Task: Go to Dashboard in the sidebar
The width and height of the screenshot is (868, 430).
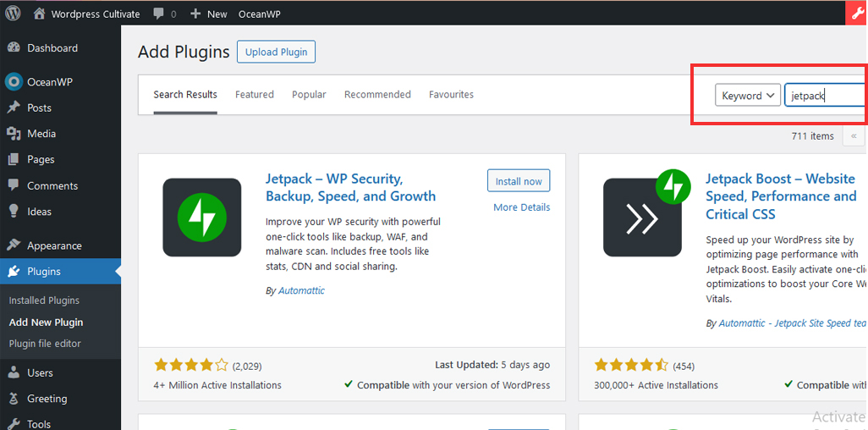Action: click(60, 48)
